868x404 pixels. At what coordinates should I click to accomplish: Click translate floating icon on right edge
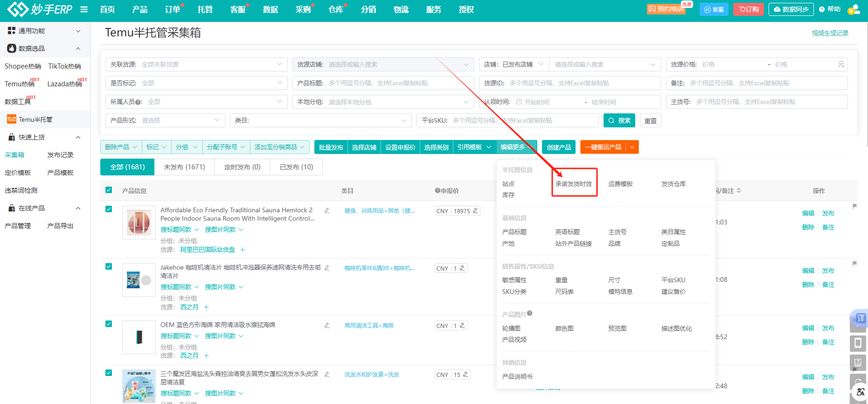coord(860,319)
